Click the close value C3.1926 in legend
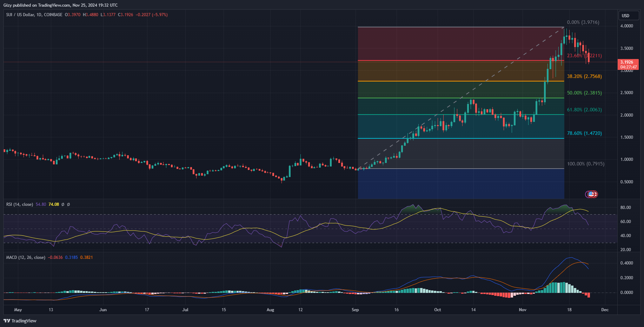 point(126,15)
